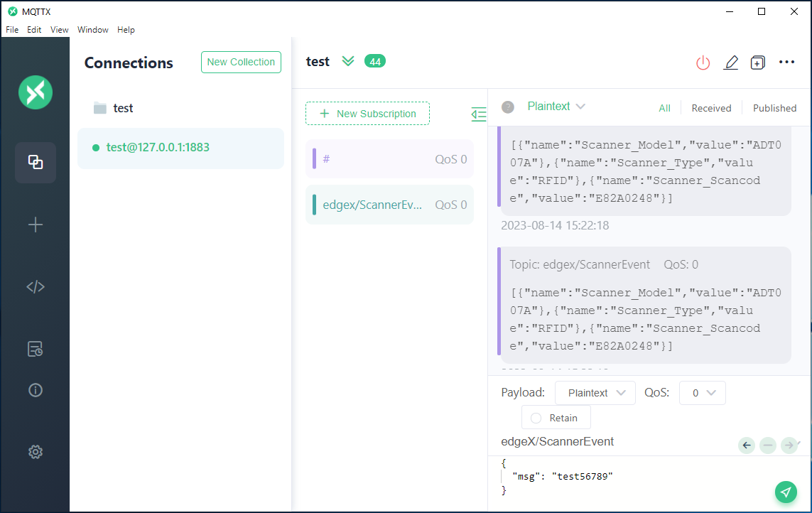
Task: Open the Help menu
Action: point(126,30)
